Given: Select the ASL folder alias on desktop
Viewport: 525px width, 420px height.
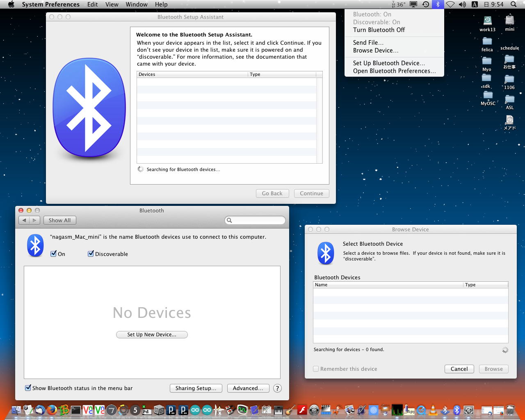Looking at the screenshot, I should pos(509,103).
